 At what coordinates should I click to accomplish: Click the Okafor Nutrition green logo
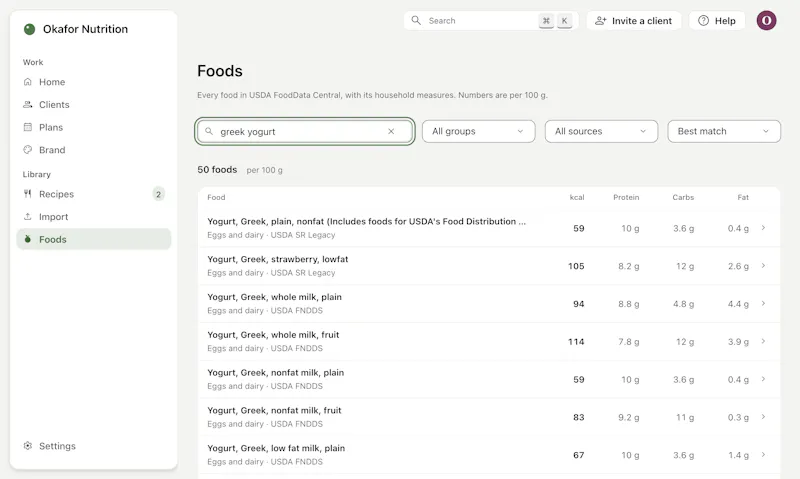[30, 29]
